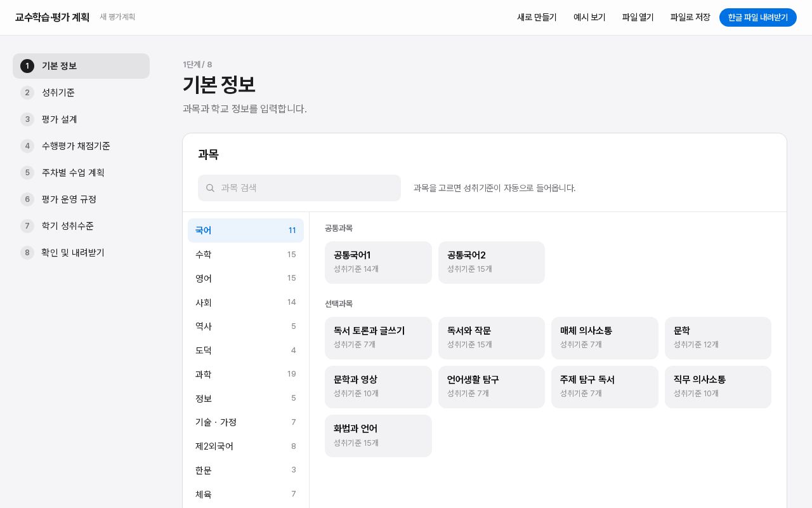Click the 과목 section heading
The width and height of the screenshot is (812, 508).
click(x=208, y=154)
